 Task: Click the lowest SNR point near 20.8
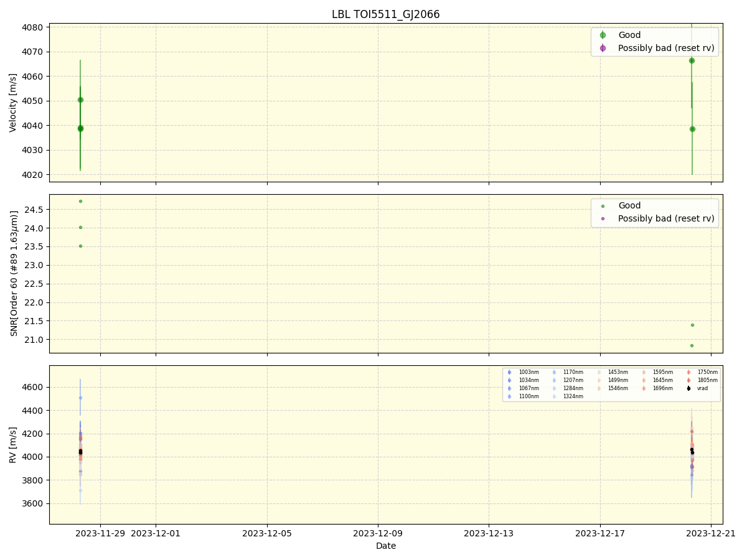692,345
